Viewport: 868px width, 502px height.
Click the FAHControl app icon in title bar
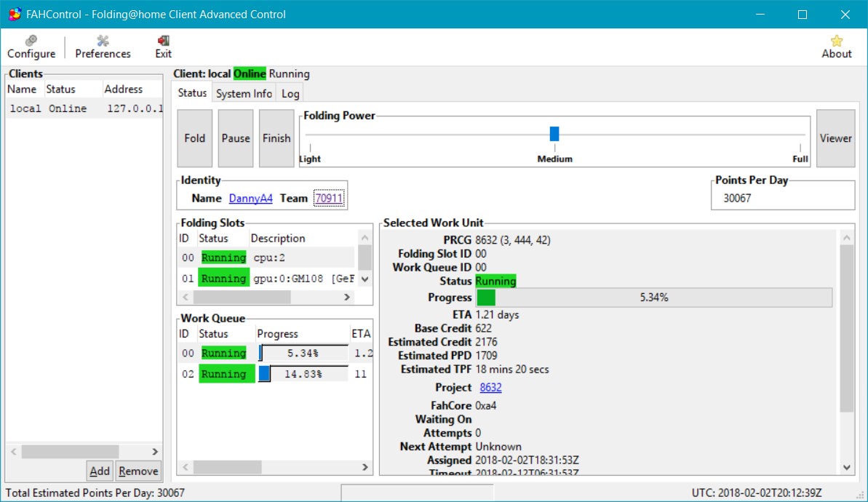pos(15,15)
